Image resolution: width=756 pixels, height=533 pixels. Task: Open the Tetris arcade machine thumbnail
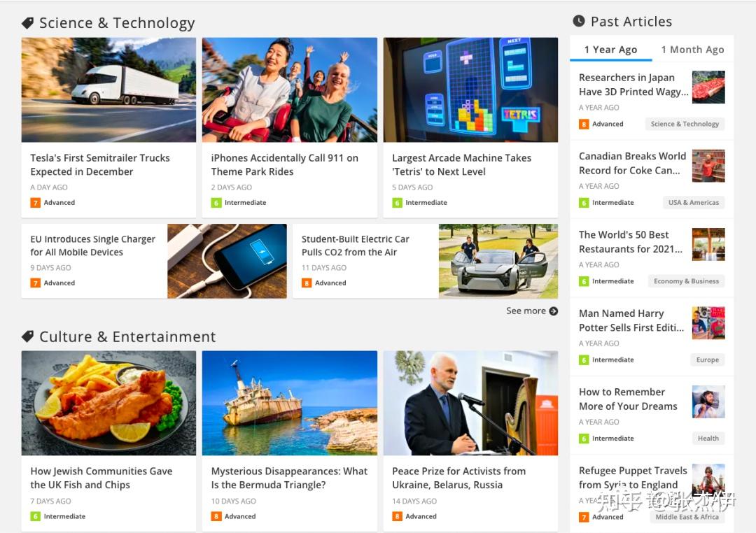(470, 90)
